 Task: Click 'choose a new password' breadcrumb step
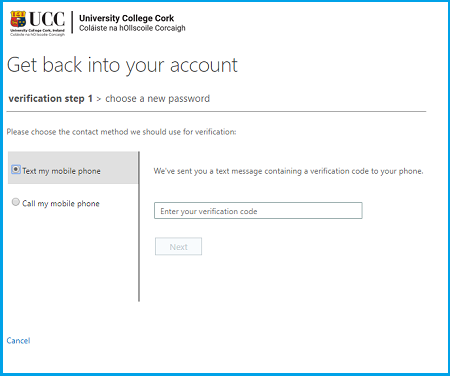pos(158,99)
